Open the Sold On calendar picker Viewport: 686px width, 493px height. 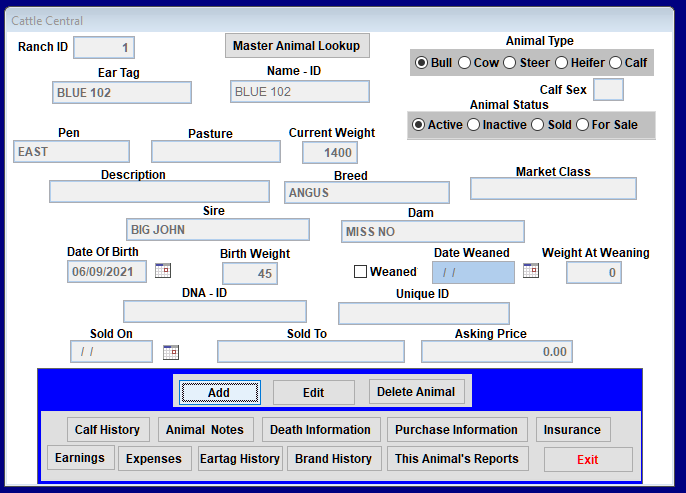click(171, 352)
